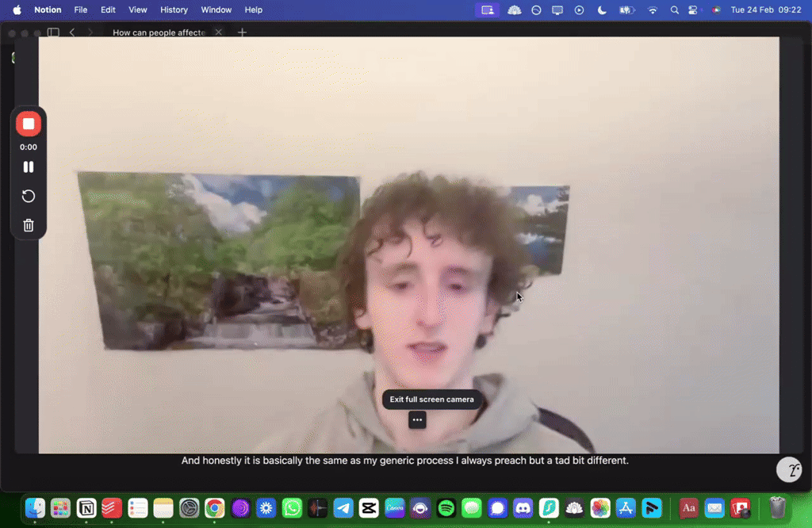Open the Trash in the dock
Image resolution: width=812 pixels, height=528 pixels.
[777, 508]
